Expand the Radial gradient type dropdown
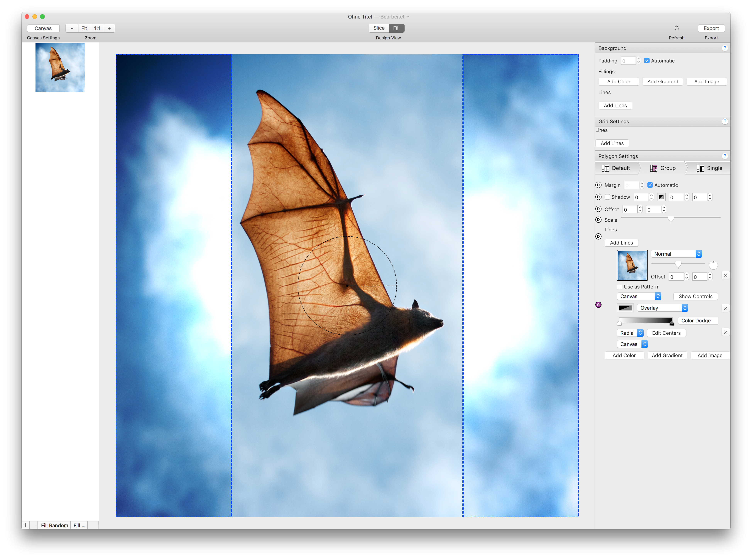 (x=630, y=333)
